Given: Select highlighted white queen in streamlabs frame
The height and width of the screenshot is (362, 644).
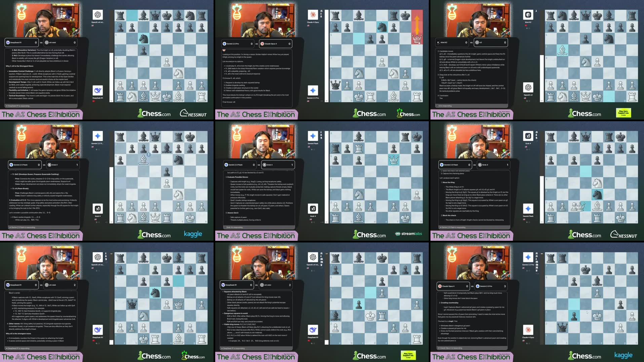Looking at the screenshot, I should 393,160.
